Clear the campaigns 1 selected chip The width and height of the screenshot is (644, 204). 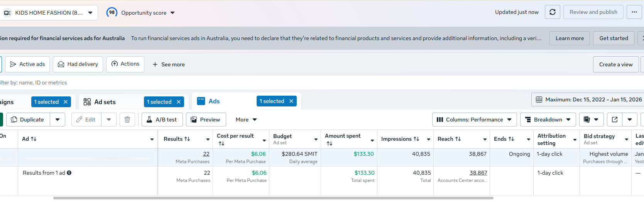click(66, 102)
